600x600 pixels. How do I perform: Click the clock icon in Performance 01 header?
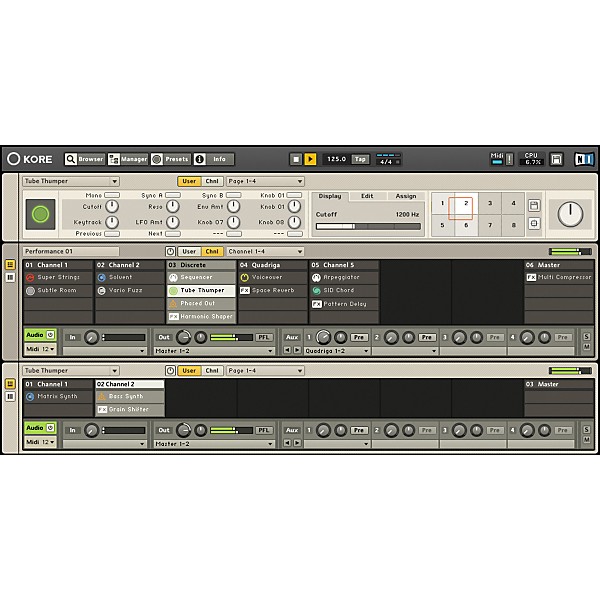[x=170, y=251]
